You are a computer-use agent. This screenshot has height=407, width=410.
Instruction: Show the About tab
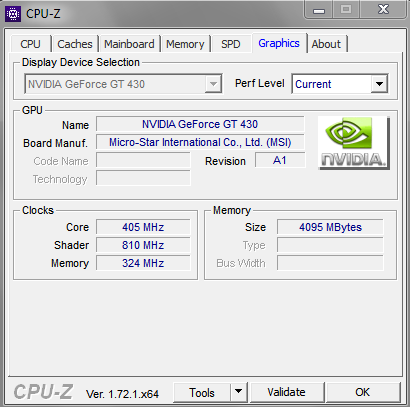(326, 44)
